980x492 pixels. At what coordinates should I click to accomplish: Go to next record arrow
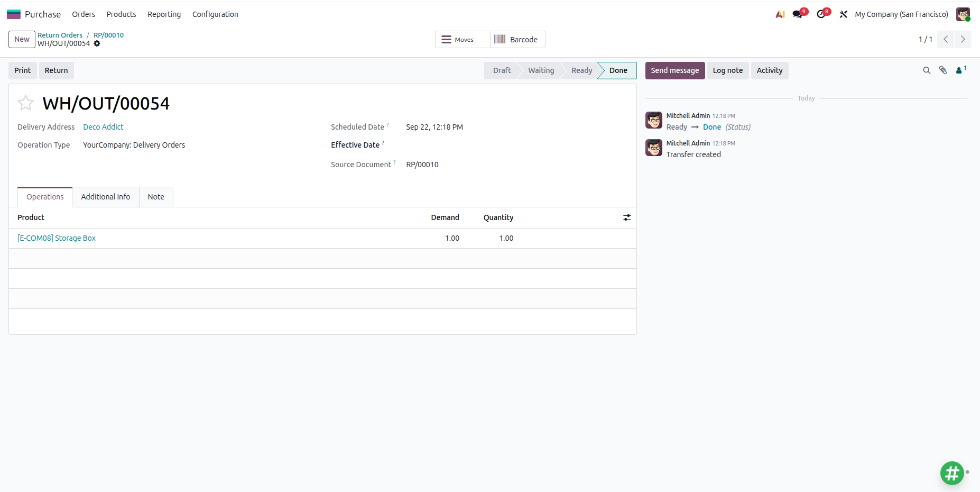click(963, 39)
